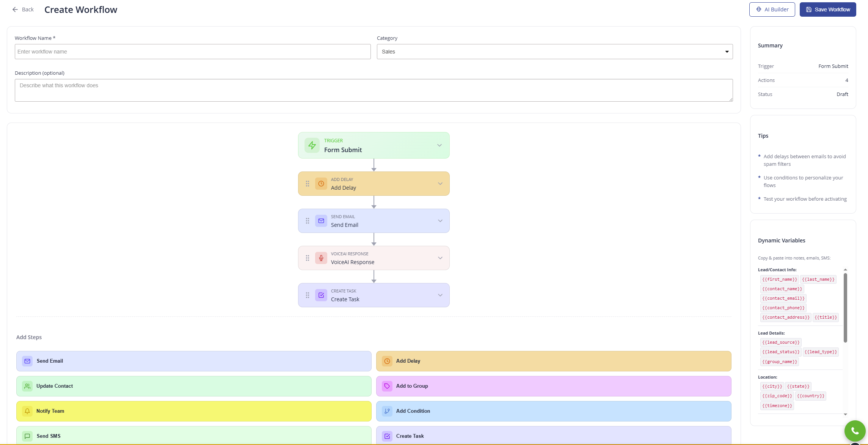Click the Form Submit trigger lightning icon
The height and width of the screenshot is (445, 868).
(312, 145)
